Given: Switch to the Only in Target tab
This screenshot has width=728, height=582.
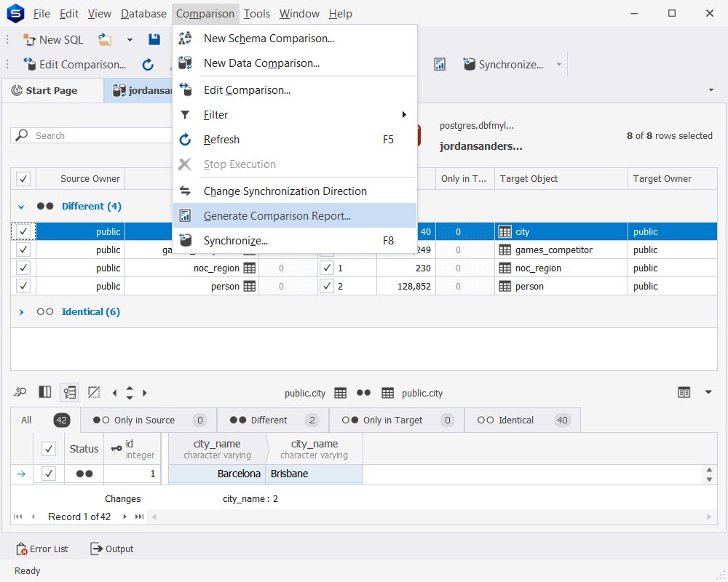Looking at the screenshot, I should click(397, 420).
